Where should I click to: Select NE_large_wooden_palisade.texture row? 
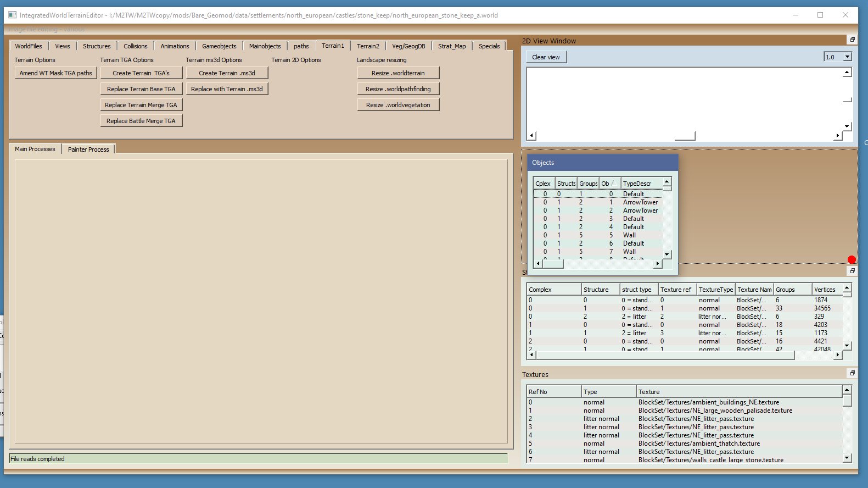pyautogui.click(x=685, y=411)
